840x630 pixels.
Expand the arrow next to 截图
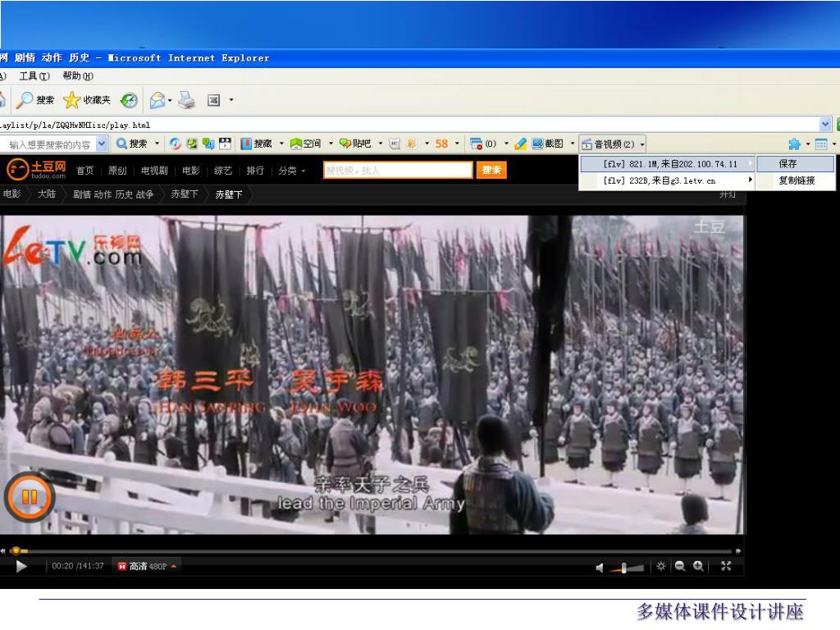pyautogui.click(x=572, y=144)
